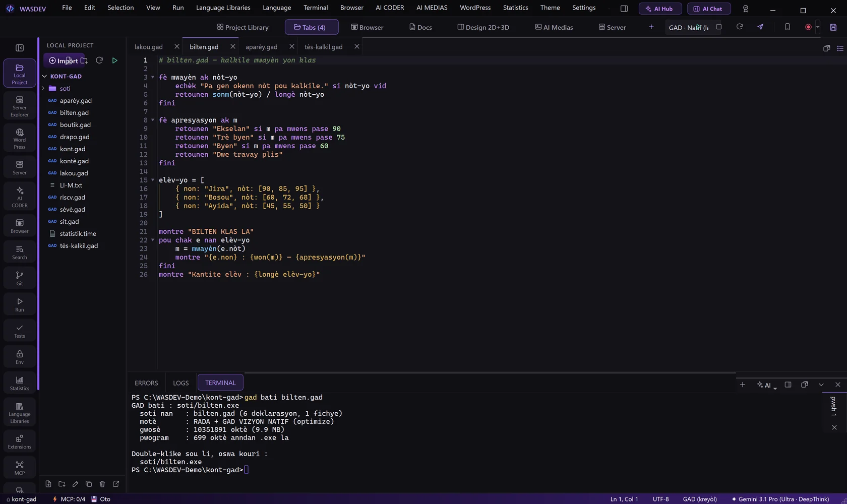Image resolution: width=847 pixels, height=504 pixels.
Task: Open the record options dropdown arrow
Action: tap(818, 27)
